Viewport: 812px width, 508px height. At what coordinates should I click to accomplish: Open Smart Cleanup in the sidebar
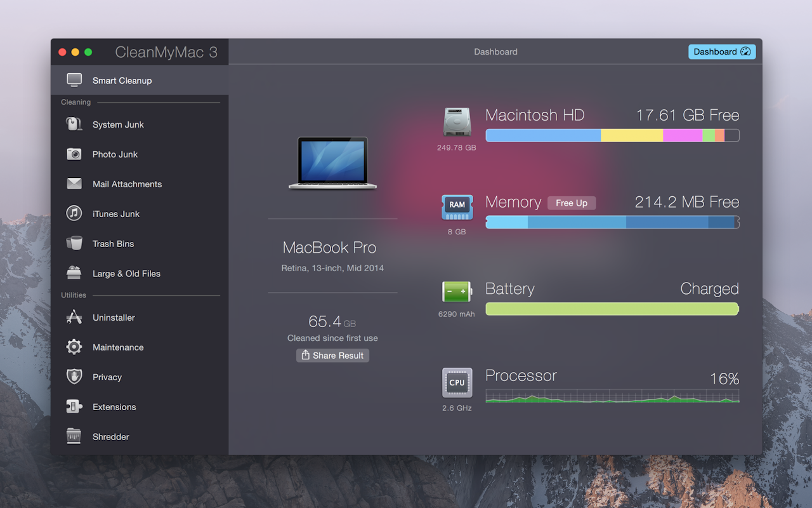tap(122, 81)
